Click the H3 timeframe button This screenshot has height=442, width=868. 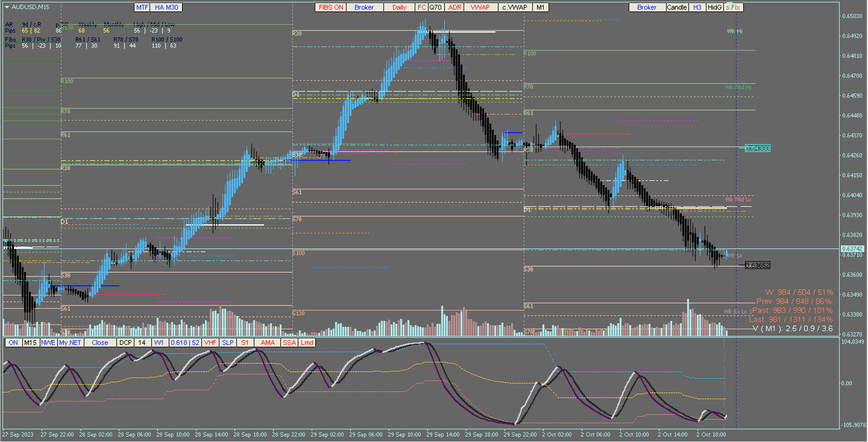click(x=697, y=8)
